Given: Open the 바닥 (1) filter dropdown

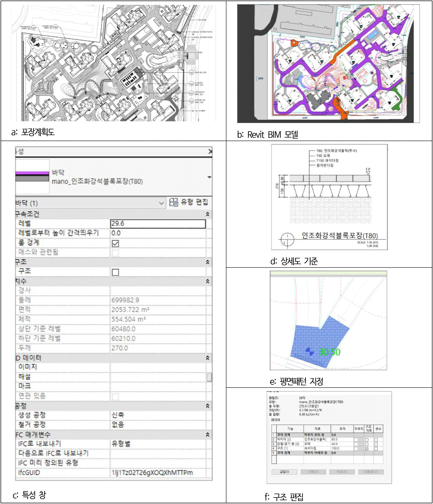Looking at the screenshot, I should [161, 203].
